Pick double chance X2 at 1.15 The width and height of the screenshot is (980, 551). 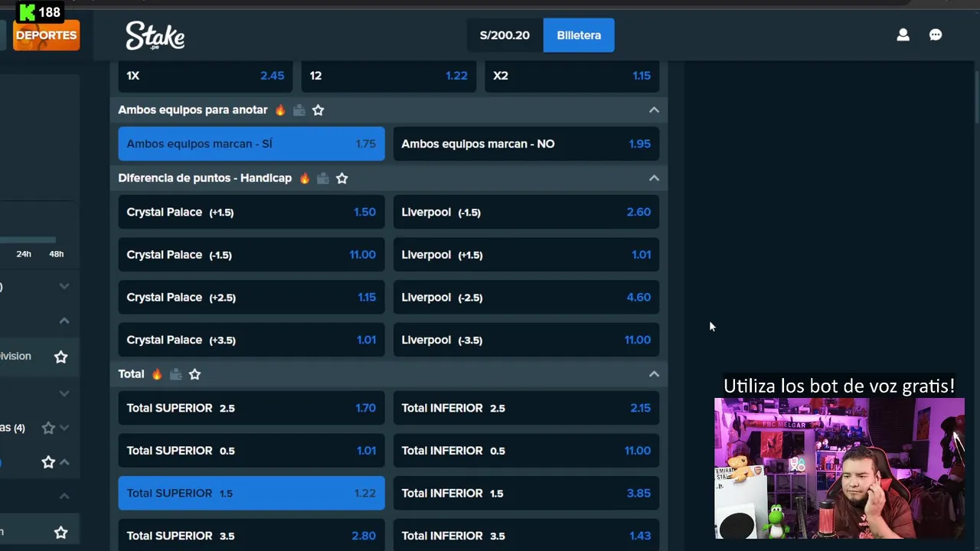tap(572, 76)
